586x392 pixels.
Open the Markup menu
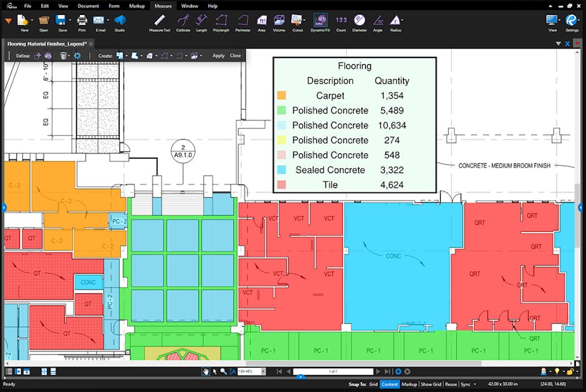[137, 6]
